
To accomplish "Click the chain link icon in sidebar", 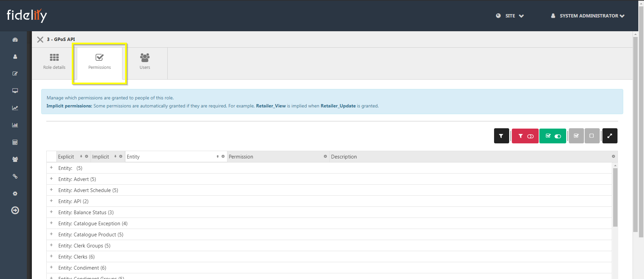I will point(15,176).
